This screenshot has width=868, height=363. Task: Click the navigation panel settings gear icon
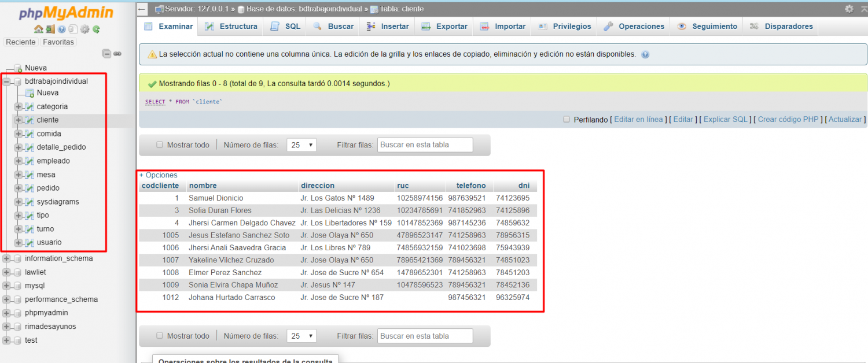(84, 29)
